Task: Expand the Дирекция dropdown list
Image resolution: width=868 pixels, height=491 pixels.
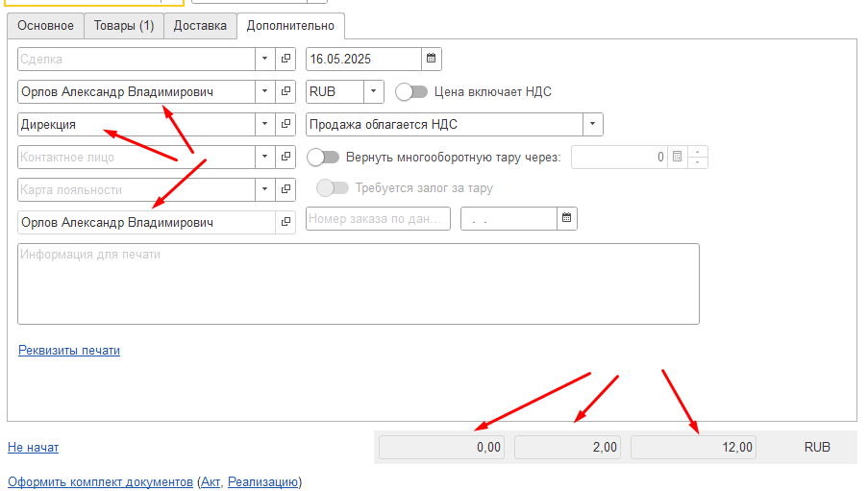Action: point(265,124)
